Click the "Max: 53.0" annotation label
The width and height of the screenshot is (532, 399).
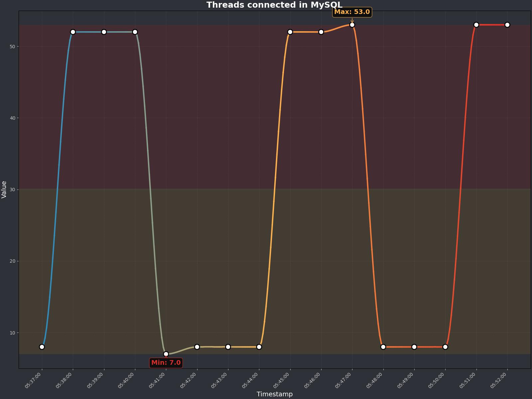(x=352, y=12)
